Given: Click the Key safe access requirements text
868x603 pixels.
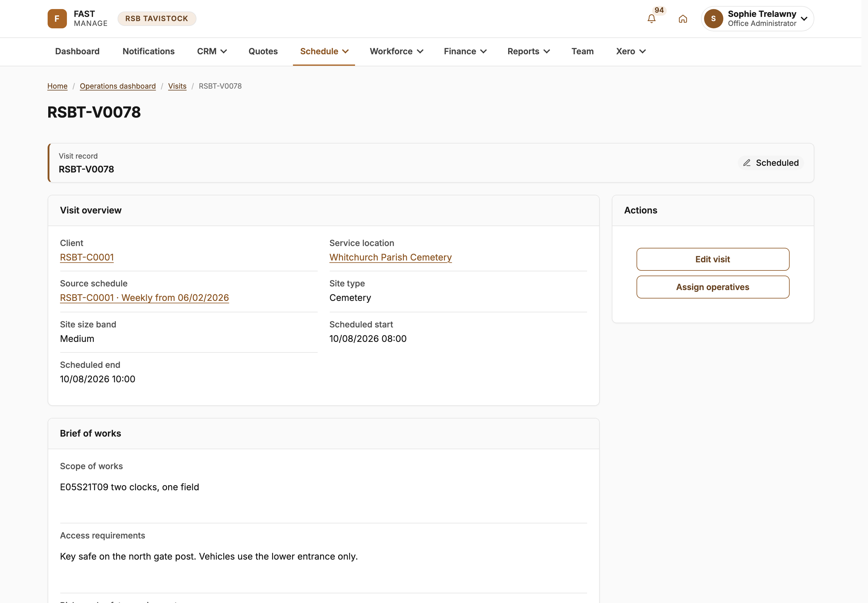Looking at the screenshot, I should point(209,556).
